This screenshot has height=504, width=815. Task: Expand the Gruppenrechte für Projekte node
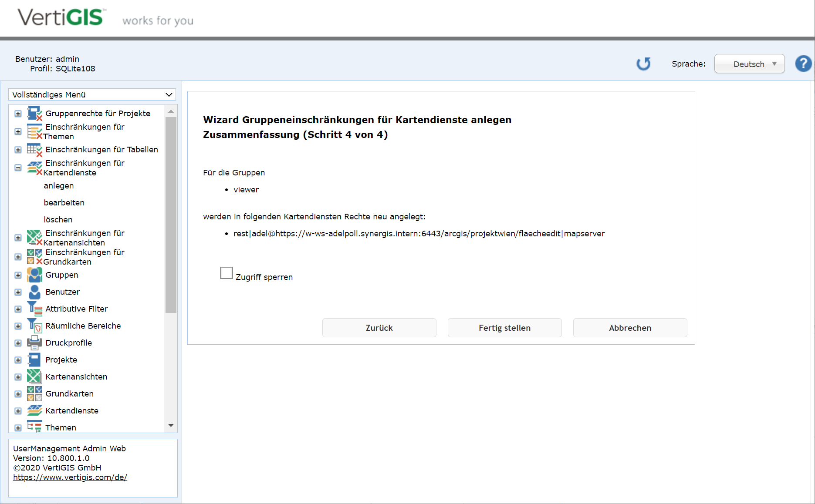click(x=18, y=114)
